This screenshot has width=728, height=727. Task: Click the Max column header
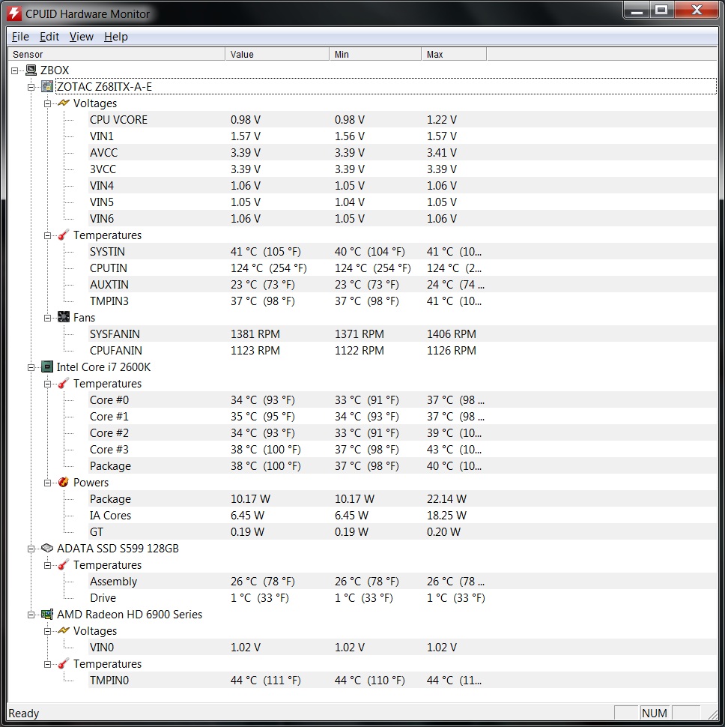(454, 55)
